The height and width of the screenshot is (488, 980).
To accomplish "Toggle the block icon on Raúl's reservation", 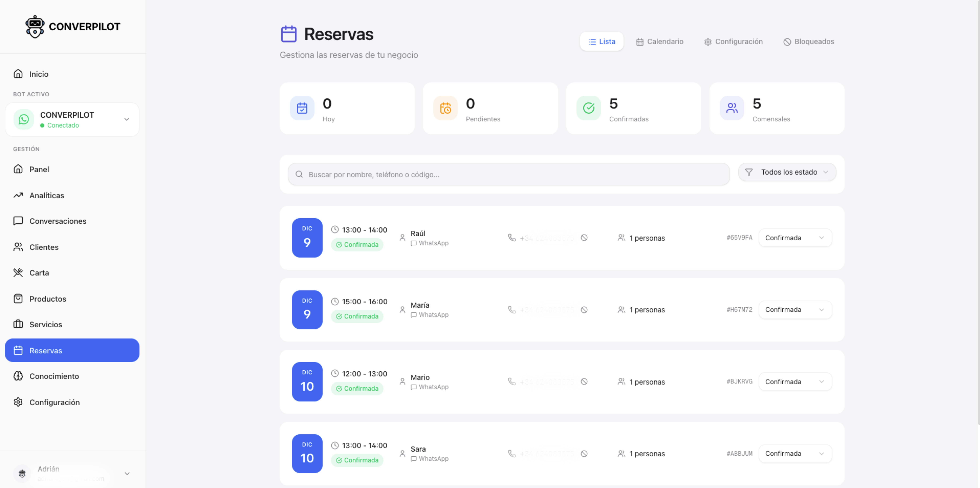I will [584, 238].
